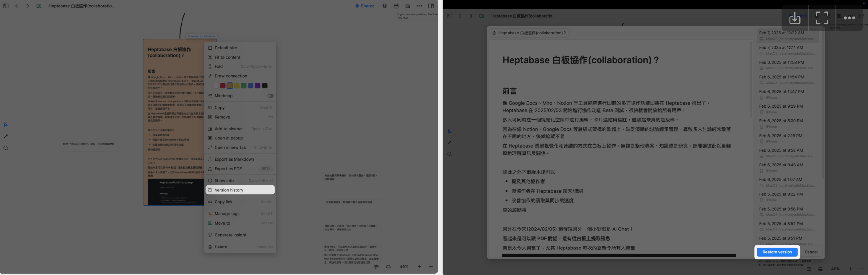Choose Export as PDF from the menu
868x275 pixels.
click(240, 169)
